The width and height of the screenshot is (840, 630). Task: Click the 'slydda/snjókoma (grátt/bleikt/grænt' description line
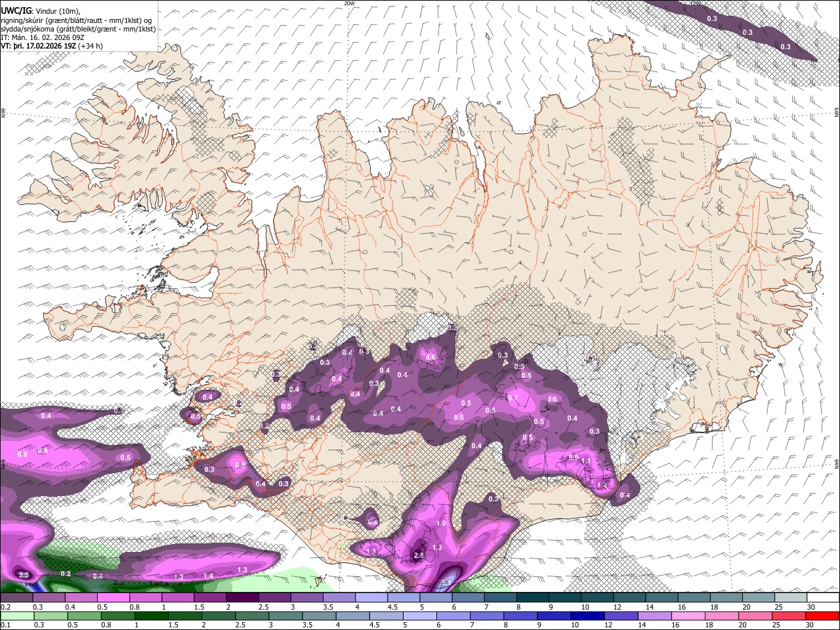[78, 29]
